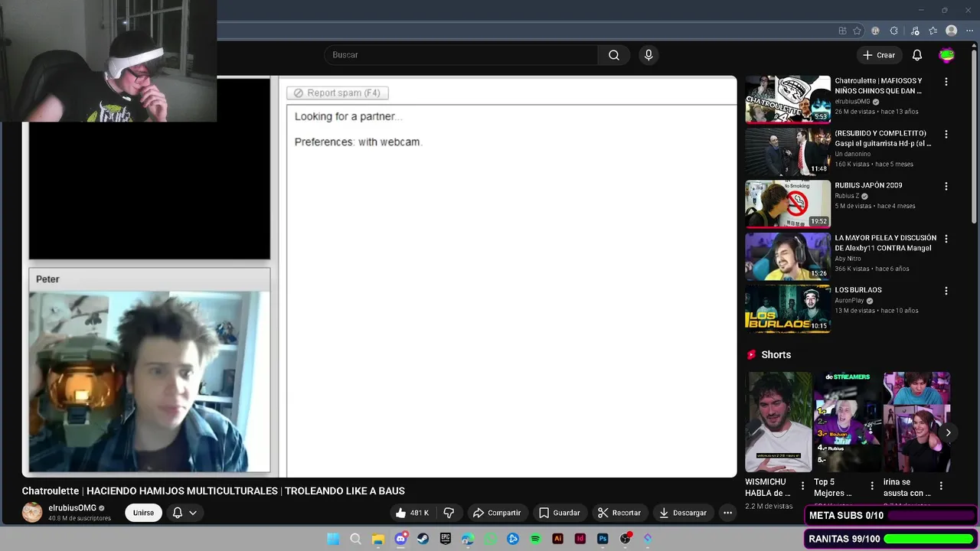
Task: Click Recortar scissors button
Action: click(619, 513)
